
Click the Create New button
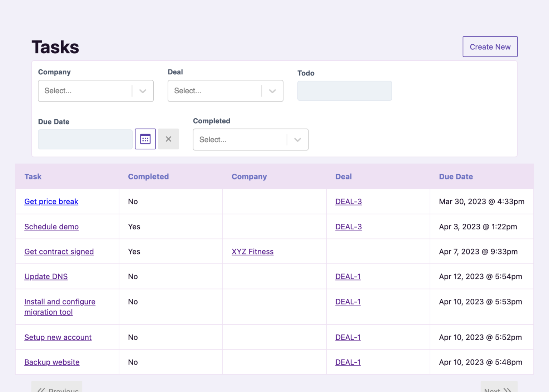(490, 46)
